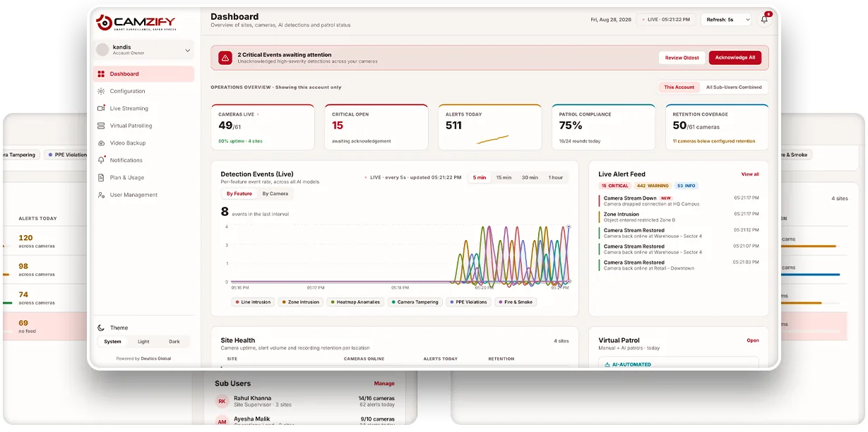Open the Cameras Live stat card
This screenshot has width=868, height=432.
(x=263, y=127)
